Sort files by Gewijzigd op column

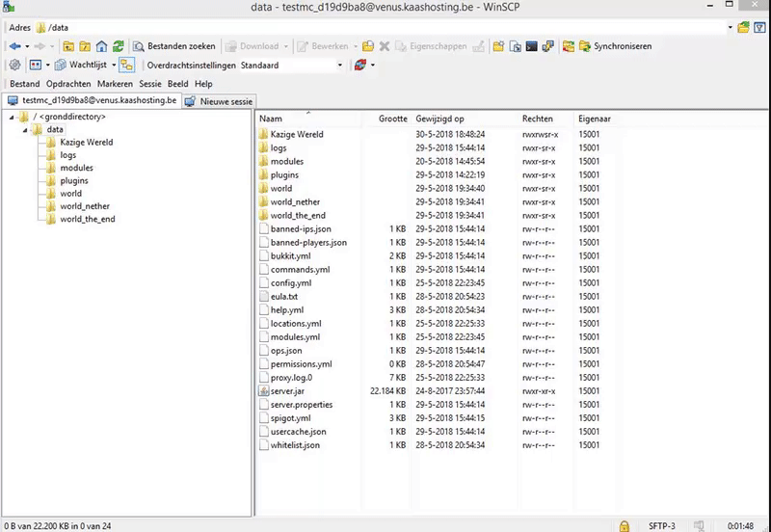440,118
